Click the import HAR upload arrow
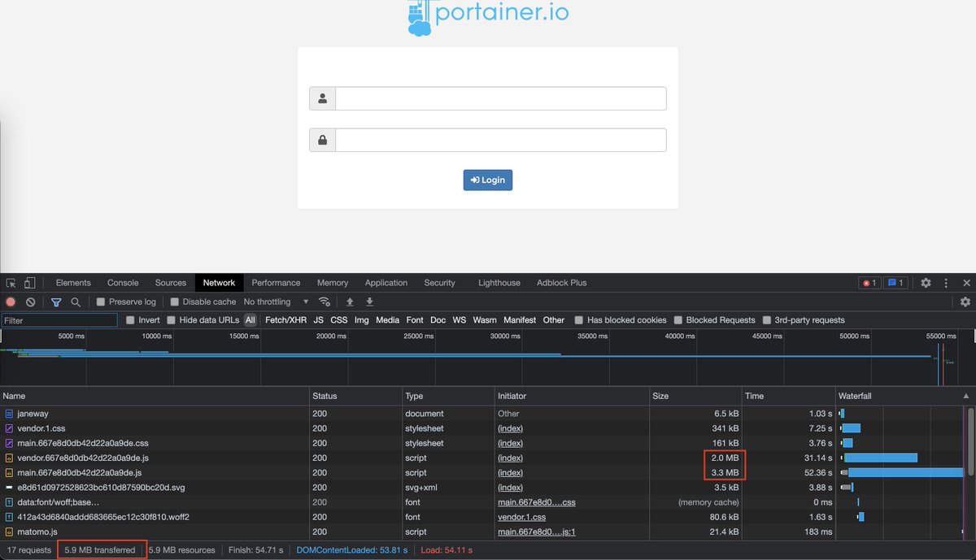The image size is (976, 560). [350, 302]
